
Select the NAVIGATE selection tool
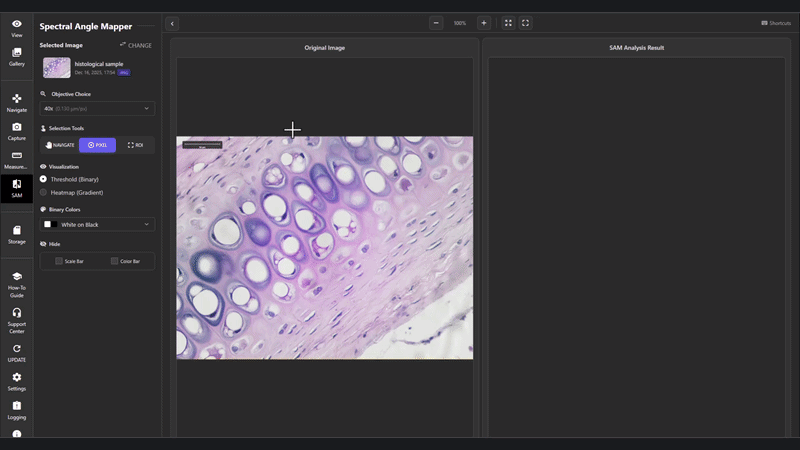pos(60,145)
